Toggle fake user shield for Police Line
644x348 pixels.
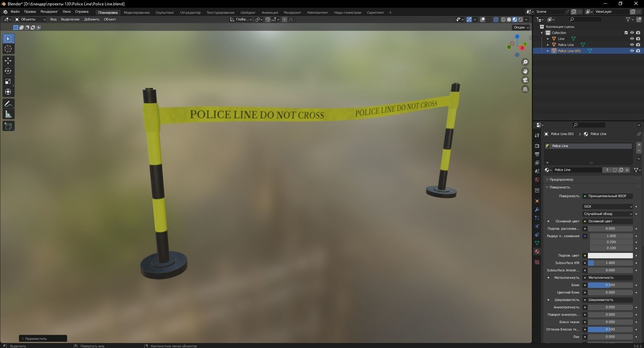[615, 170]
